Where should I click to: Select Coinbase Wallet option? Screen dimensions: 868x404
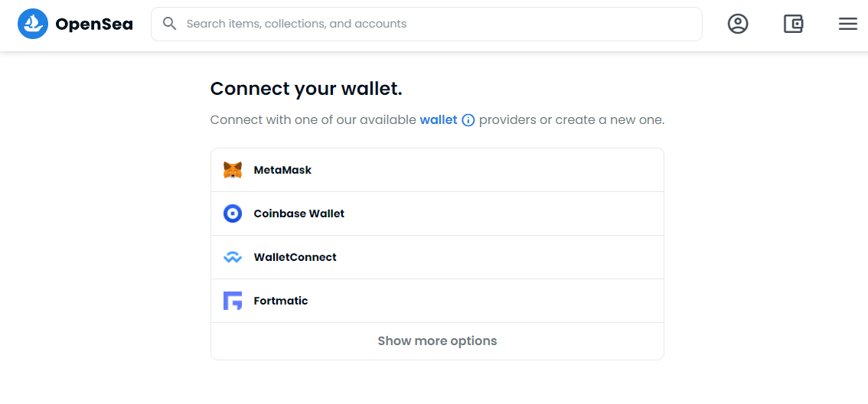pyautogui.click(x=437, y=213)
